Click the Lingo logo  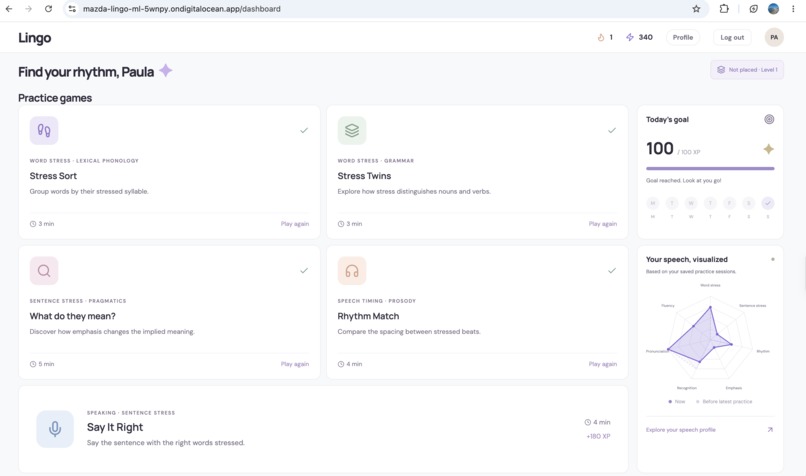click(x=34, y=38)
